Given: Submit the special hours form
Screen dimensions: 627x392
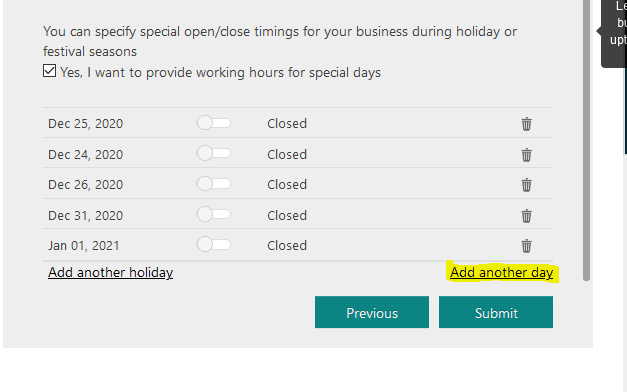Looking at the screenshot, I should (496, 312).
